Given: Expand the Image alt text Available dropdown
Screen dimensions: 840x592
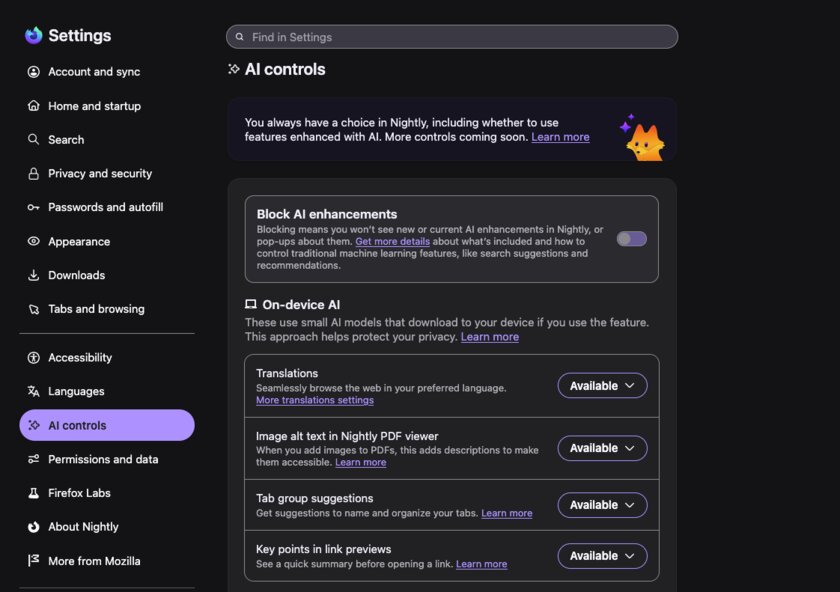Looking at the screenshot, I should coord(602,448).
